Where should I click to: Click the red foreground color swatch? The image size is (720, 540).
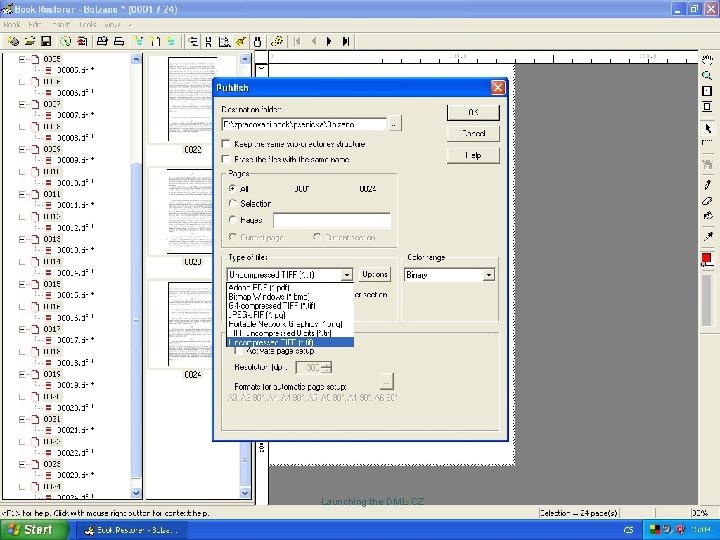pyautogui.click(x=706, y=259)
